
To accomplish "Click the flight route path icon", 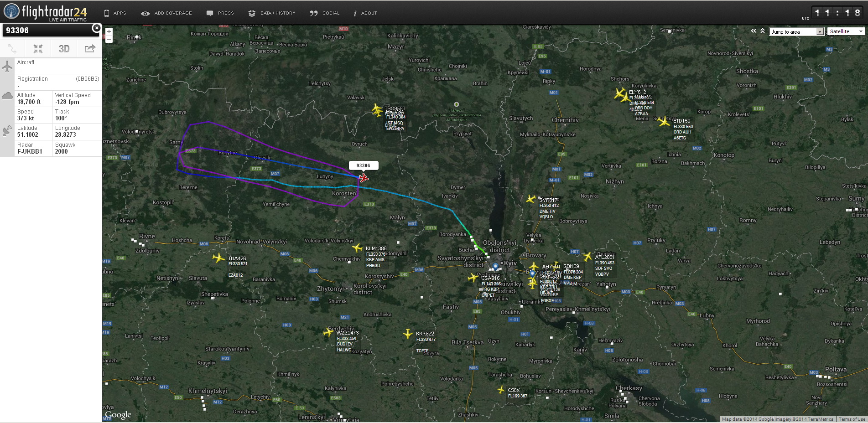I will click(12, 49).
